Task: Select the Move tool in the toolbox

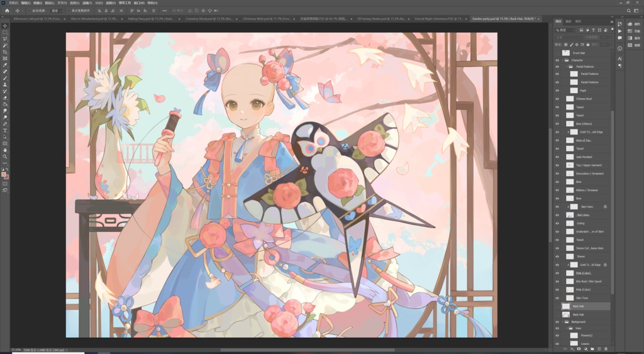Action: (5, 26)
